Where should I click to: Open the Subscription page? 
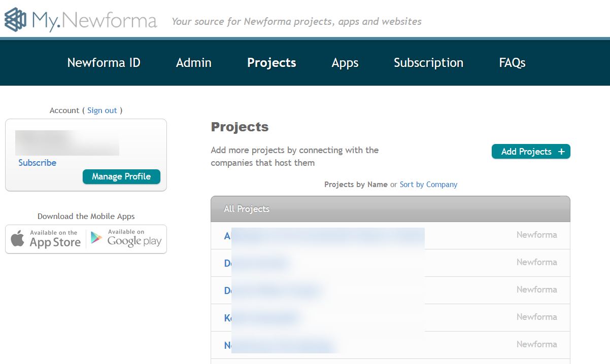tap(428, 62)
